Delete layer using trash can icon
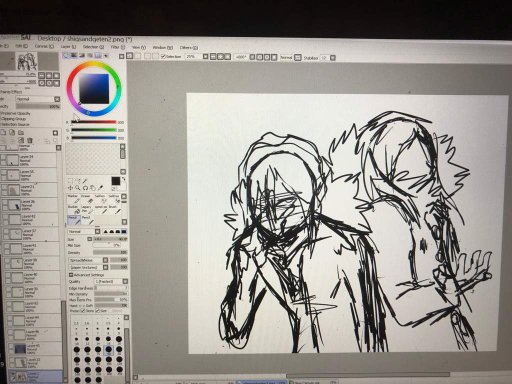The width and height of the screenshot is (512, 384). tap(29, 140)
